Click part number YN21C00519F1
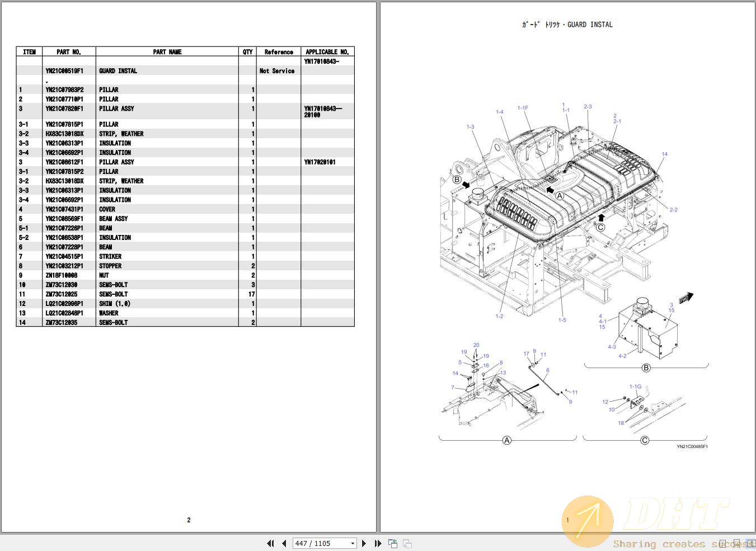Image resolution: width=756 pixels, height=551 pixels. click(64, 71)
